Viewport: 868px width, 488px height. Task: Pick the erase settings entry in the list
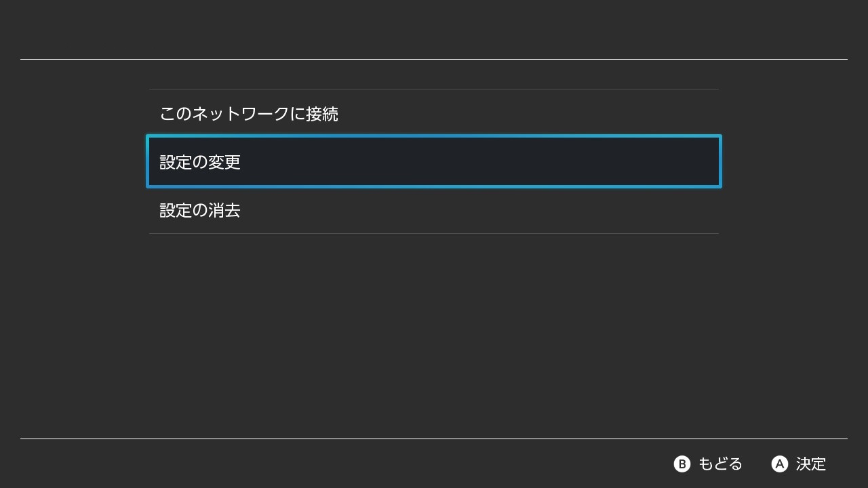(x=434, y=210)
